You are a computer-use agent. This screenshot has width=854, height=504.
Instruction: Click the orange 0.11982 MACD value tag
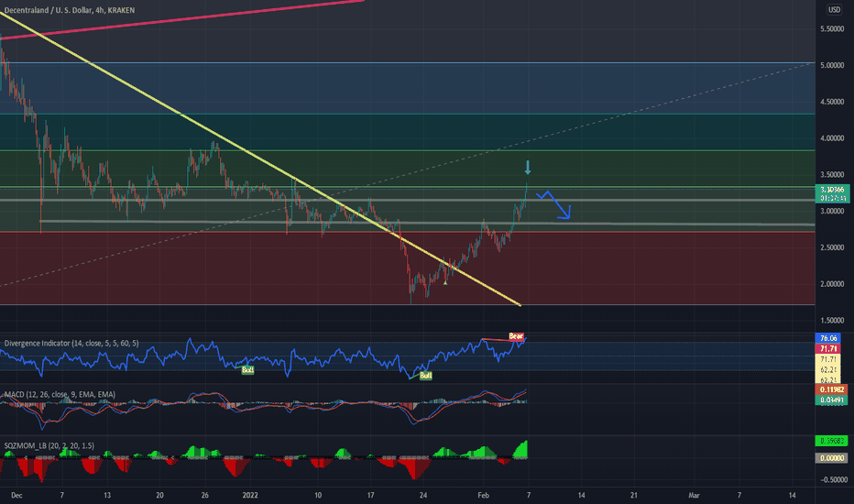831,389
